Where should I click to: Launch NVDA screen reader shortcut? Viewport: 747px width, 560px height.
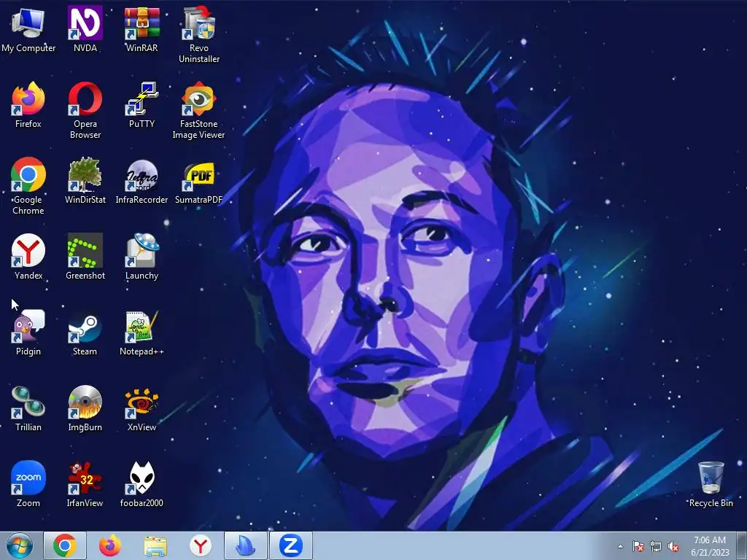pos(85,29)
